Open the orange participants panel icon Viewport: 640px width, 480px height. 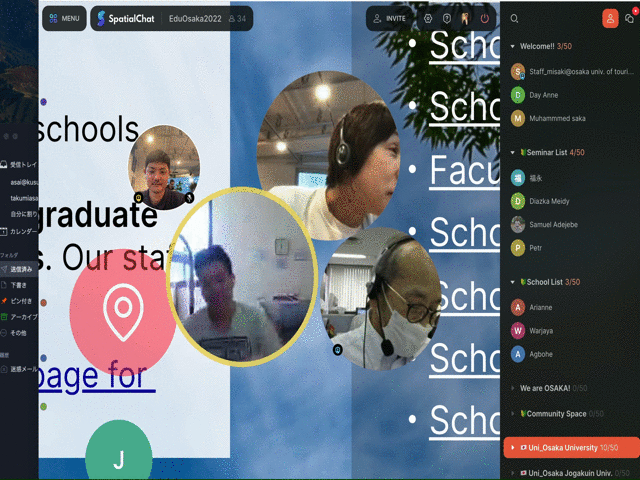610,18
